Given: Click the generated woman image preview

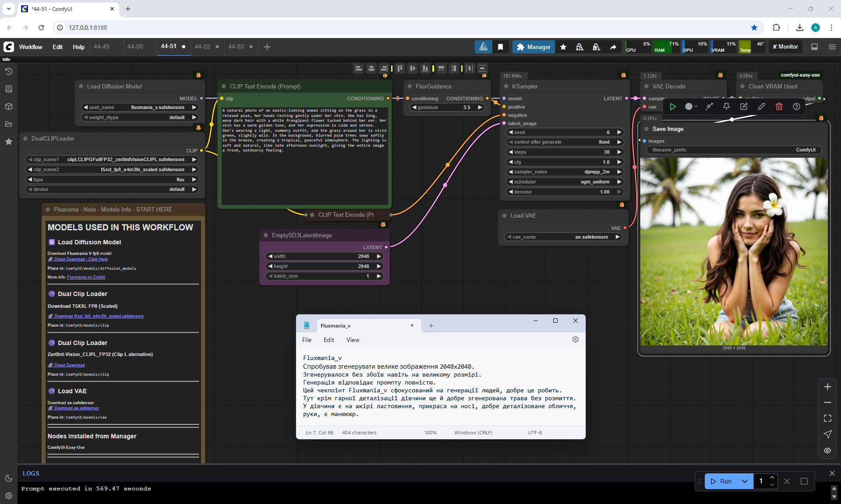Looking at the screenshot, I should point(734,252).
